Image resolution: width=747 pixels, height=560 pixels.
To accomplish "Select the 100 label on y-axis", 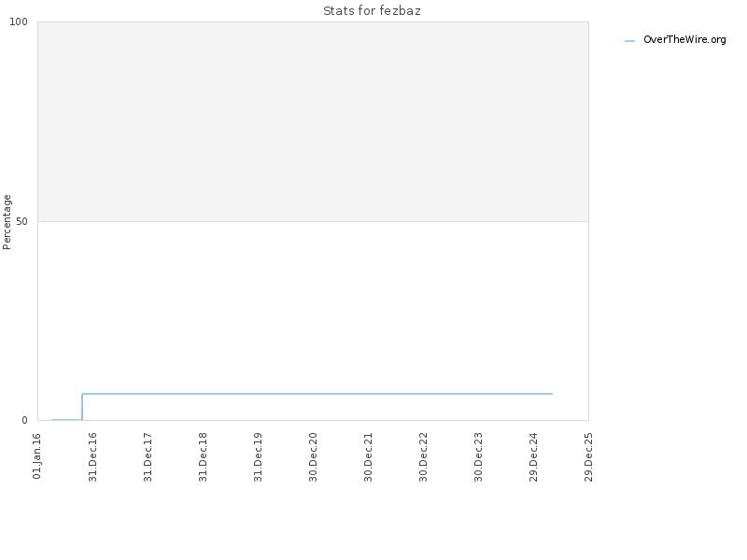I will point(19,21).
